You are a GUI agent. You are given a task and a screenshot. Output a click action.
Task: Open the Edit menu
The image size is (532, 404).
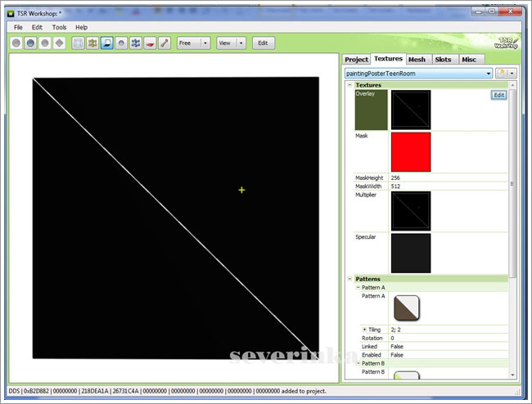37,28
